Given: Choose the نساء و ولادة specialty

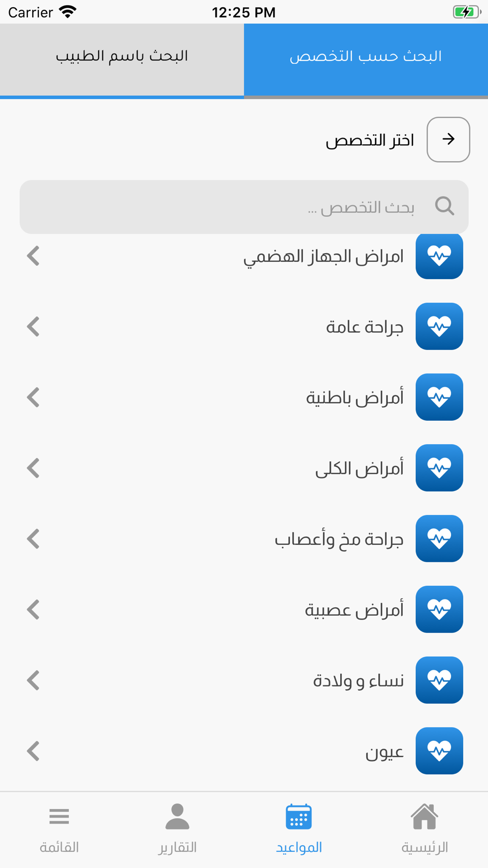Looking at the screenshot, I should coord(358,681).
